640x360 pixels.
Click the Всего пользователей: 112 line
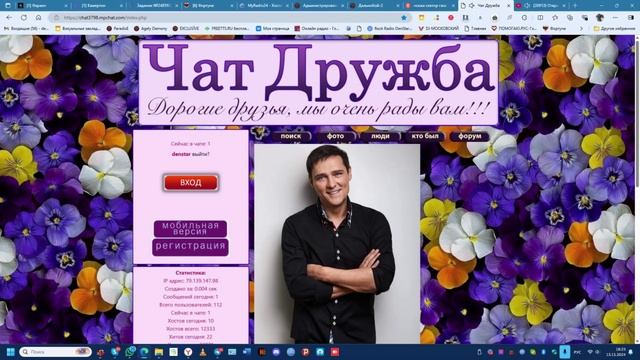[x=191, y=304]
